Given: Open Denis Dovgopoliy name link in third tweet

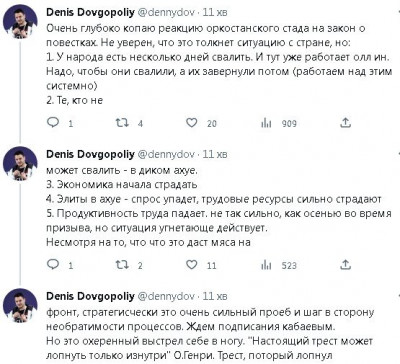Looking at the screenshot, I should (90, 296).
